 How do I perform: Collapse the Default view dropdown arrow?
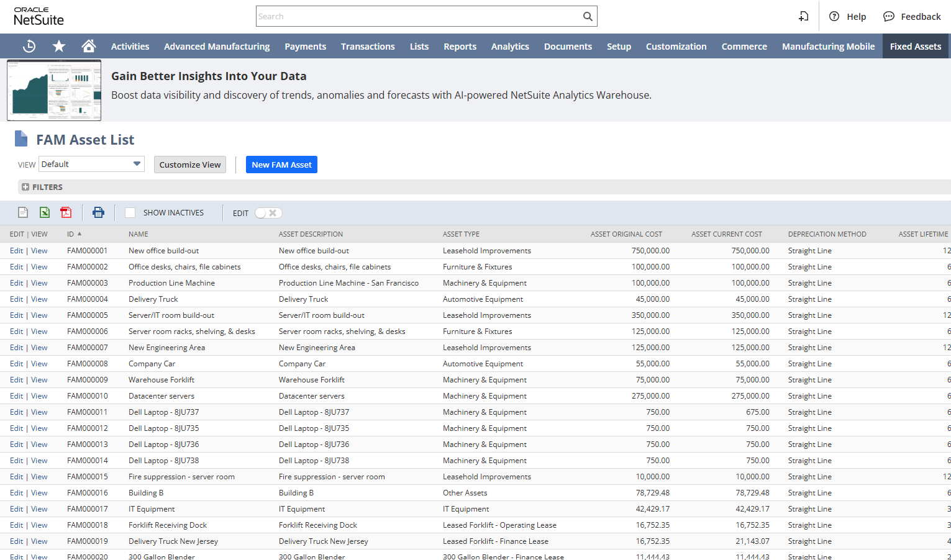pos(136,164)
